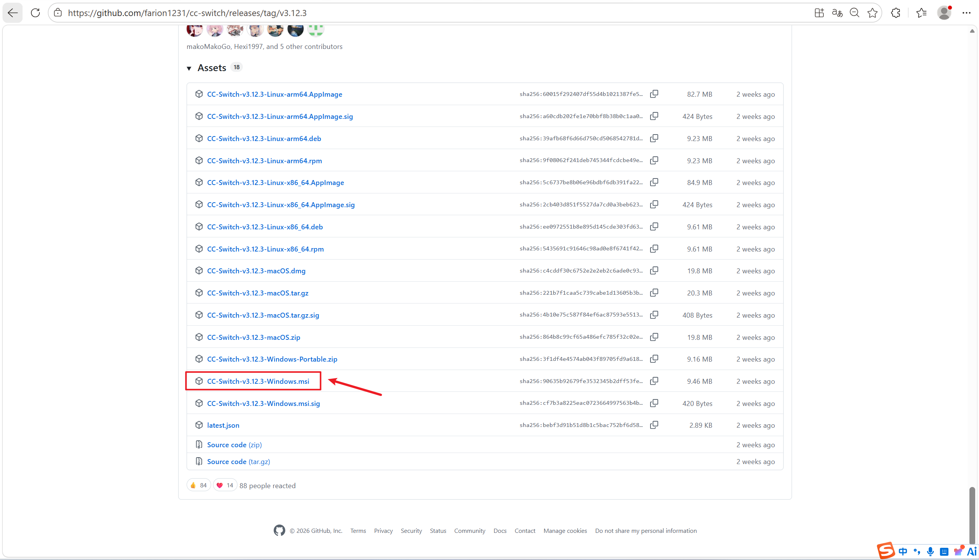
Task: Click the browser back arrow
Action: click(13, 13)
